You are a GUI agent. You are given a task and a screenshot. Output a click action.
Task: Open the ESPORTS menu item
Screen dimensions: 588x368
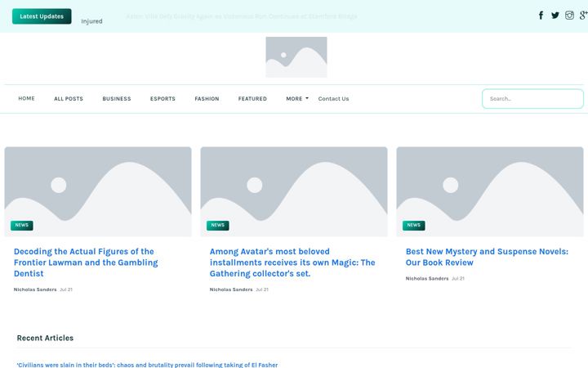coord(163,99)
